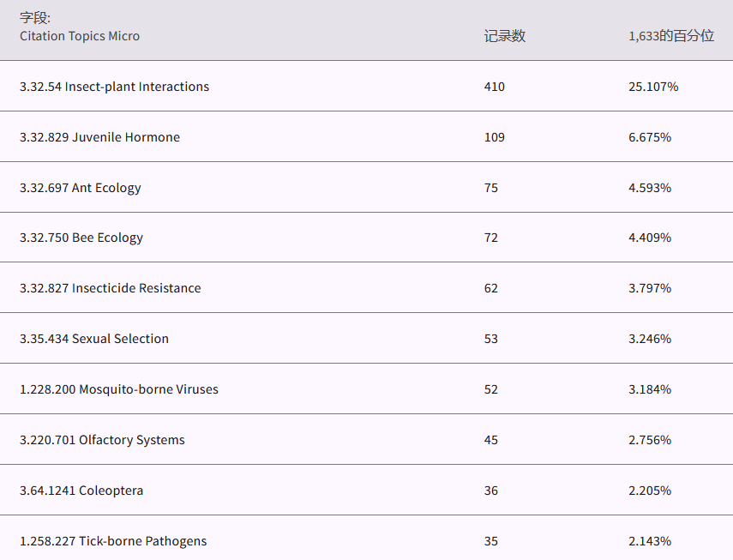This screenshot has width=733, height=560.
Task: Open the Mosquito-borne Viruses topic
Action: coord(119,389)
